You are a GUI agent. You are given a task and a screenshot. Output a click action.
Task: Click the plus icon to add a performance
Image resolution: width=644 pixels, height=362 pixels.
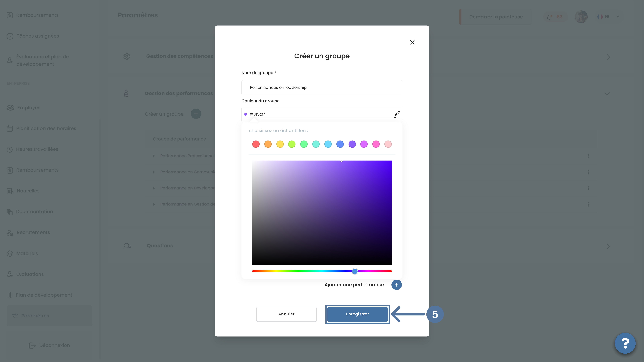[396, 285]
